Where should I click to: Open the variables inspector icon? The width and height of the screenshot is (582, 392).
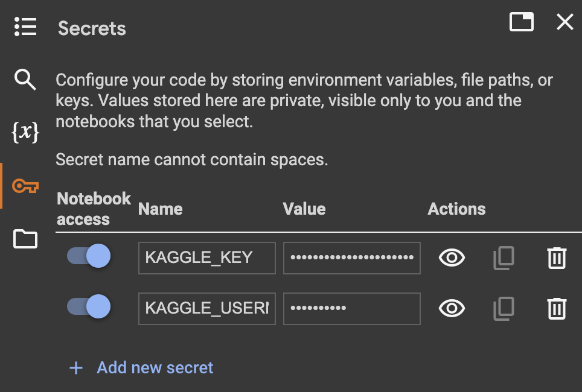[x=25, y=131]
